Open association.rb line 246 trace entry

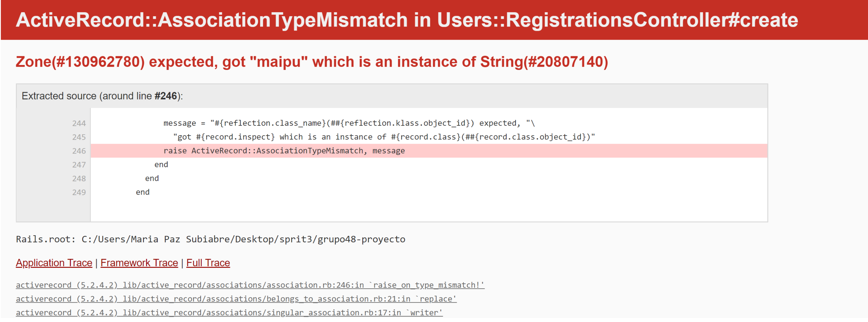(250, 285)
